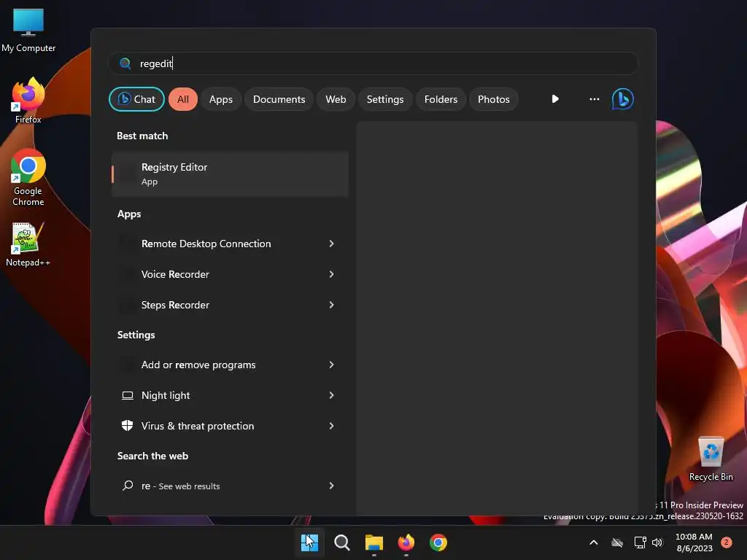Click the taskbar Search icon

(341, 542)
